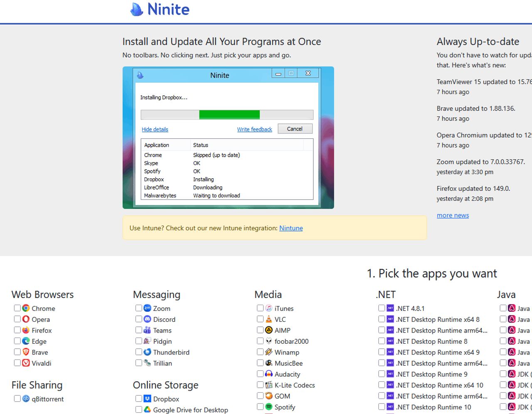Click the GOM player icon

pyautogui.click(x=269, y=396)
